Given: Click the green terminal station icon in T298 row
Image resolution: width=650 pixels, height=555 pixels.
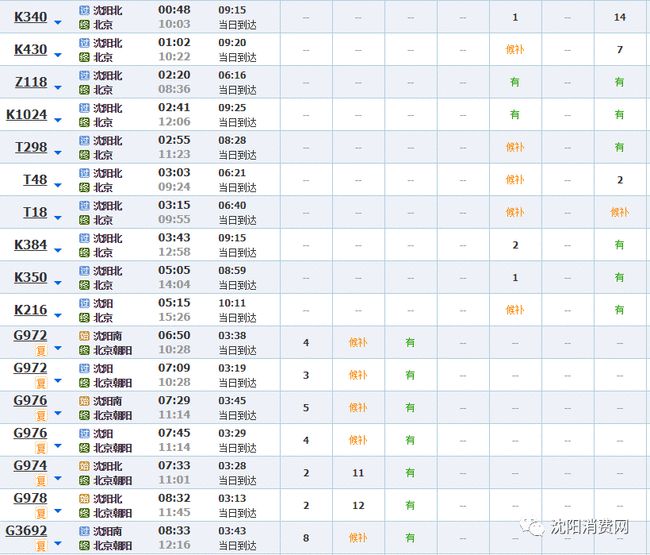Looking at the screenshot, I should pyautogui.click(x=85, y=155).
